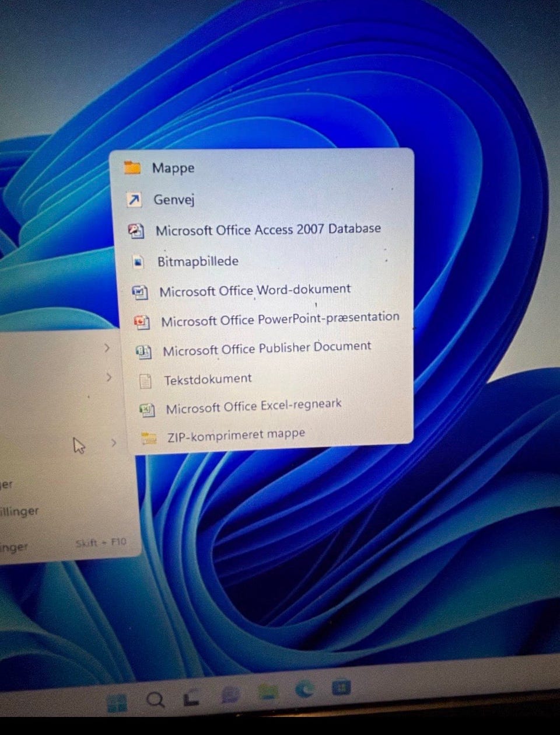Screen dimensions: 560x735
Task: Open the Windows Start button
Action: click(117, 702)
